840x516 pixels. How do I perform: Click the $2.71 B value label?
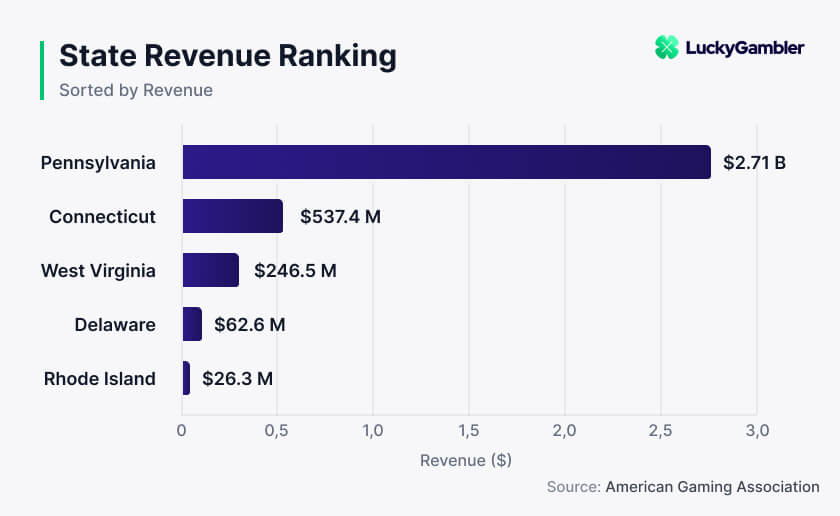coord(754,162)
